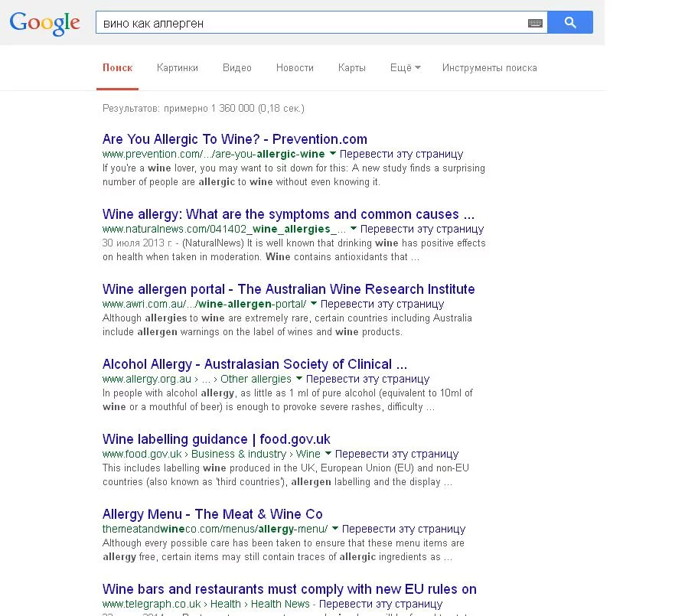698x616 pixels.
Task: Click the Google logo
Action: (x=44, y=23)
